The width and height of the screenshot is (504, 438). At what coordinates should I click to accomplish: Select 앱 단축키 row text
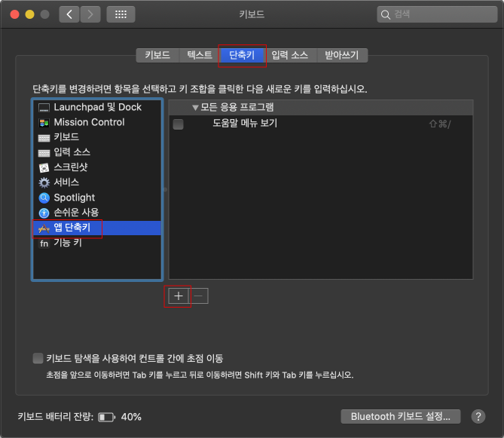click(72, 228)
